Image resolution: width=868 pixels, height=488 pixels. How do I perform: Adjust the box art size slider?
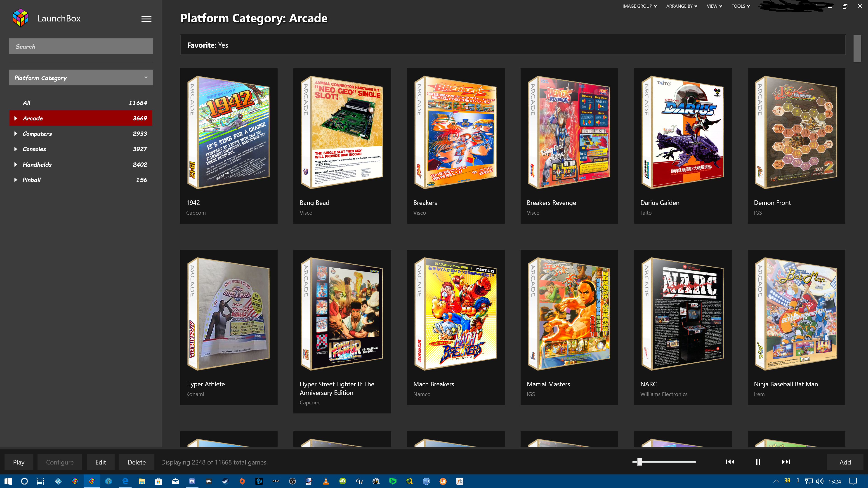(x=664, y=462)
